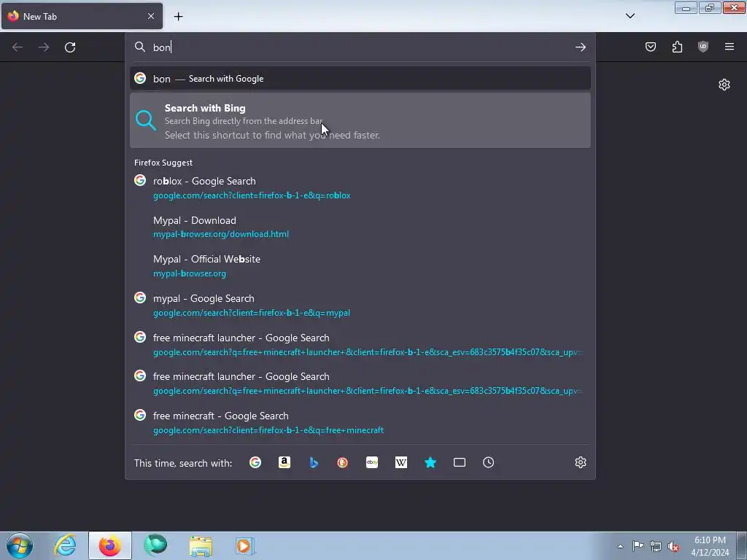Image resolution: width=747 pixels, height=560 pixels.
Task: Search bookmarks with the star icon
Action: click(430, 462)
